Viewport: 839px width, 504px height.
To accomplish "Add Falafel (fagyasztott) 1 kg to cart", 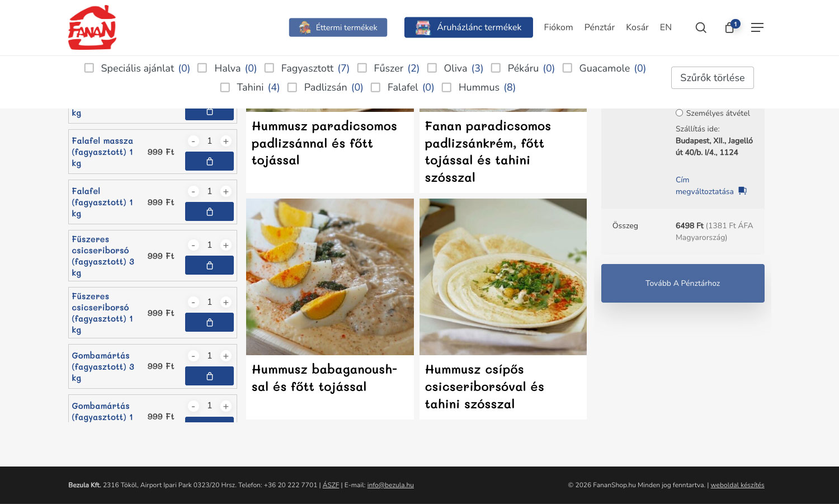I will pos(209,211).
